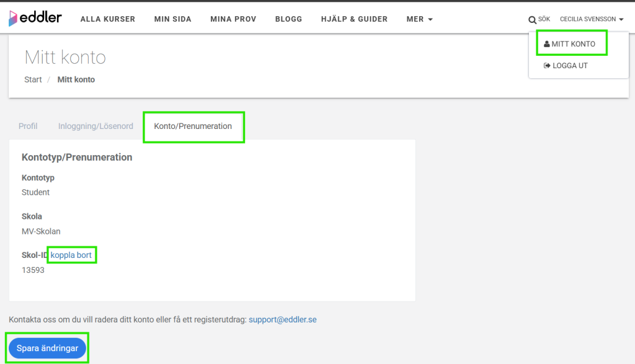635x364 pixels.
Task: Click the search magnifier icon
Action: (x=532, y=20)
